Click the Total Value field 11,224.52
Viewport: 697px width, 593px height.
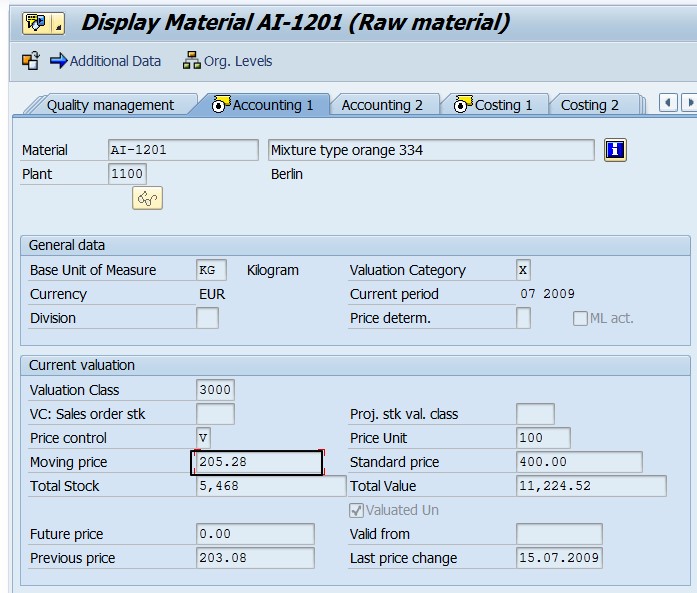pyautogui.click(x=591, y=486)
